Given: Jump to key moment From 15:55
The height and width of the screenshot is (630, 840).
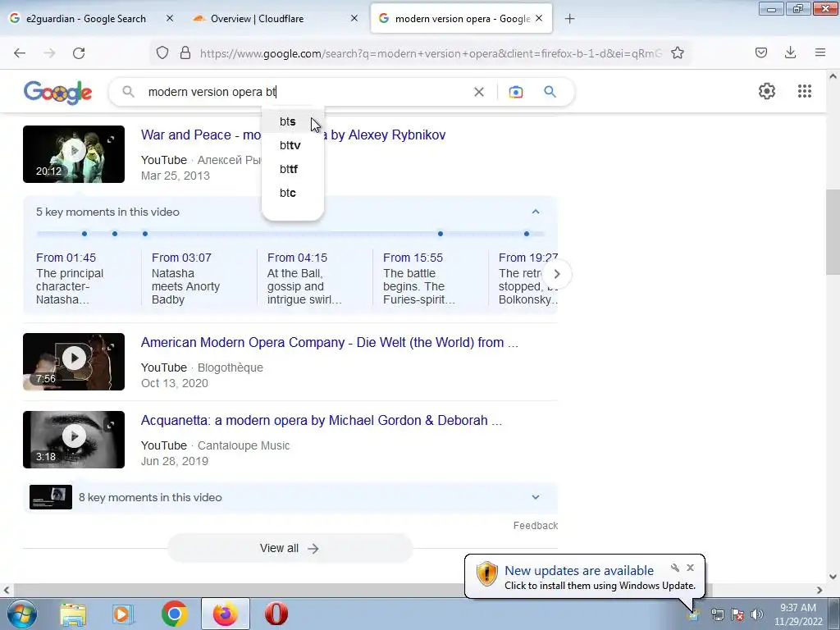Looking at the screenshot, I should (x=413, y=258).
